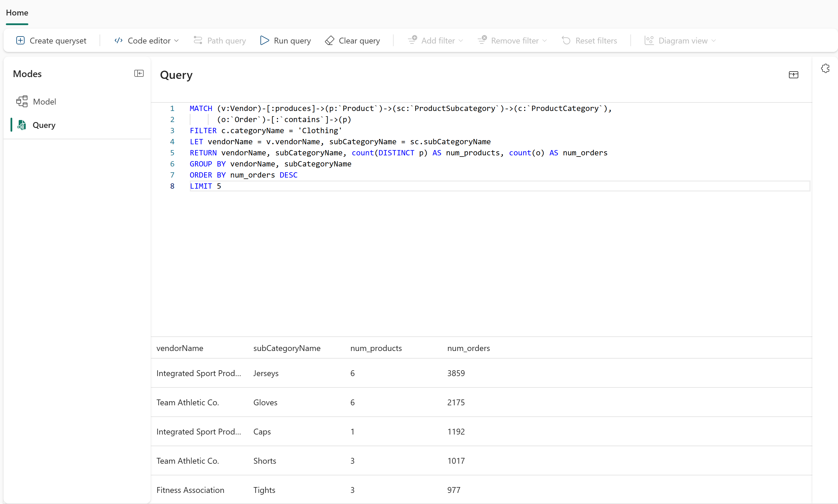Click the ORDER BY num_orders DESC line
The image size is (838, 504).
[244, 175]
